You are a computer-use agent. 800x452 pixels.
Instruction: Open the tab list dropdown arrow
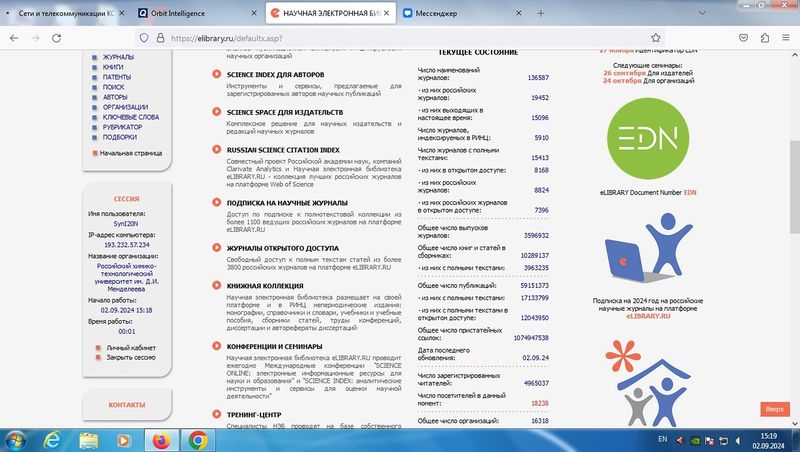[702, 13]
